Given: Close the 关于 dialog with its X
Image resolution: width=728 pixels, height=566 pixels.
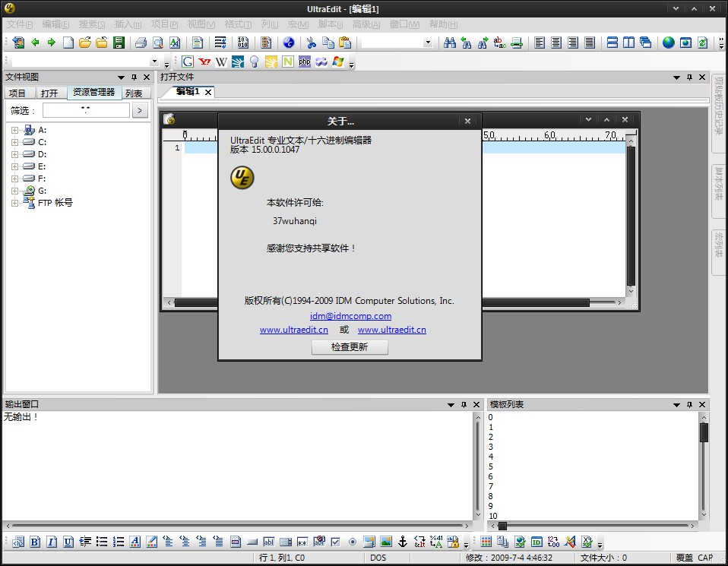Looking at the screenshot, I should [467, 122].
